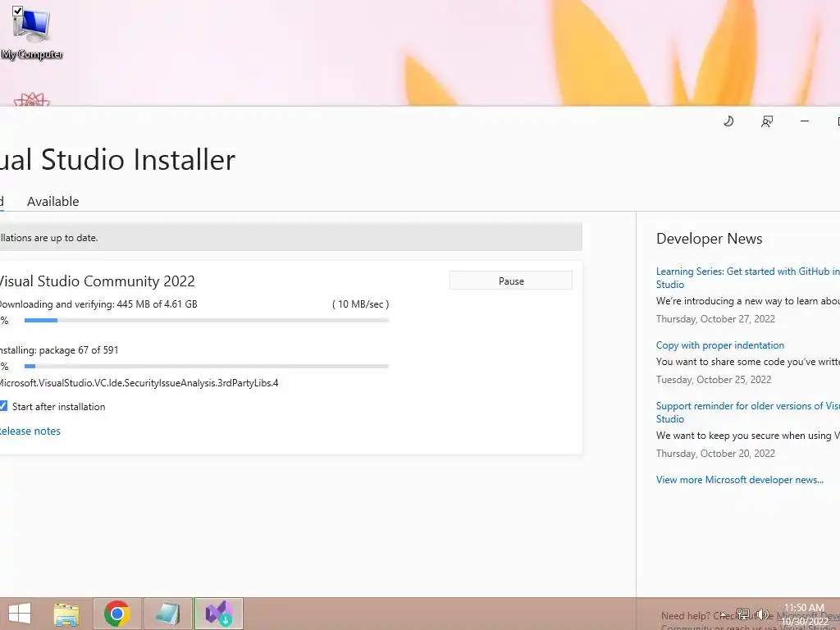The height and width of the screenshot is (630, 840).
Task: Select Visual Studio Installer taskbar icon
Action: pyautogui.click(x=218, y=614)
